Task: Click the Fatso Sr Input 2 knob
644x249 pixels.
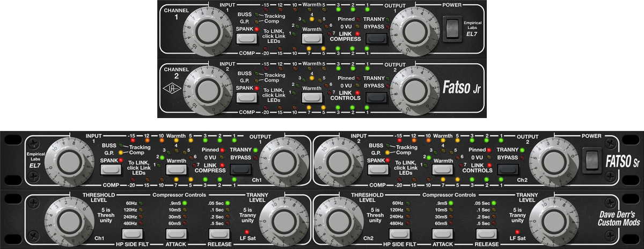Action: coord(336,161)
